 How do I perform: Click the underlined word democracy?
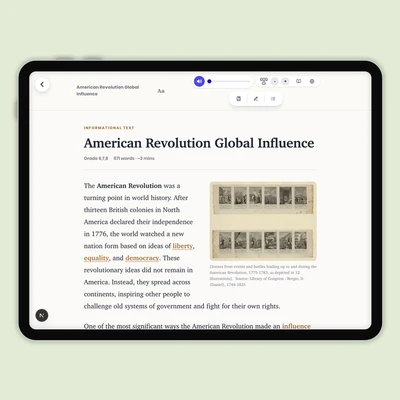point(142,258)
